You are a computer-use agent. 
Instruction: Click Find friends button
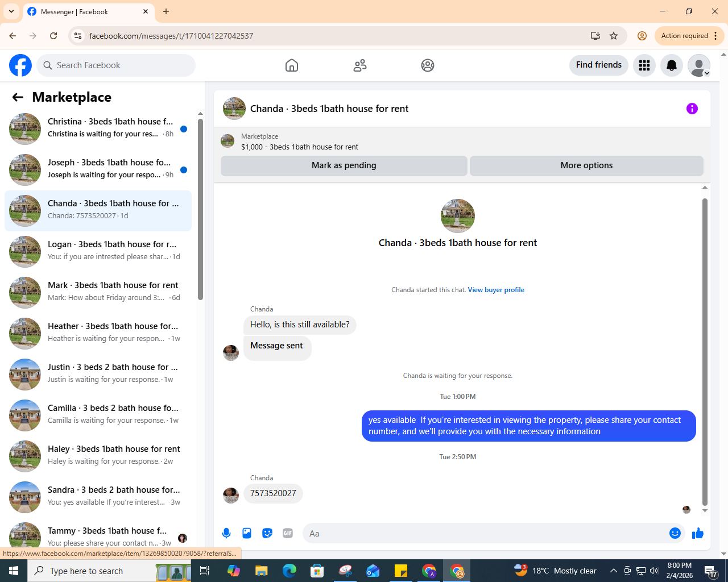(599, 65)
